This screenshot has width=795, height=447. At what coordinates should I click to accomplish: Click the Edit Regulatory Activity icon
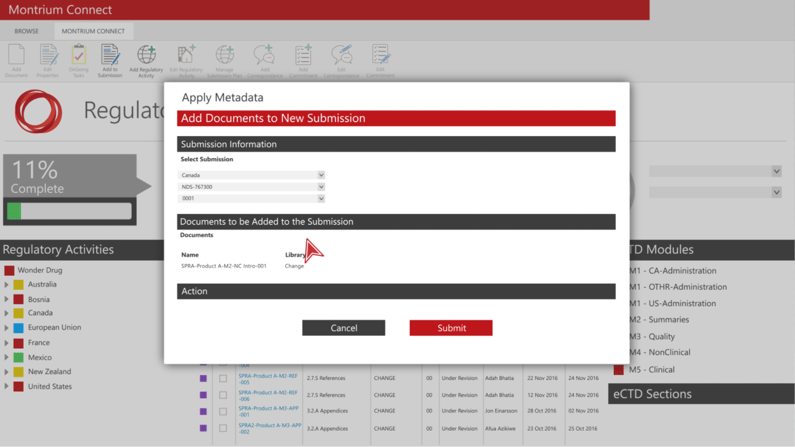click(186, 55)
